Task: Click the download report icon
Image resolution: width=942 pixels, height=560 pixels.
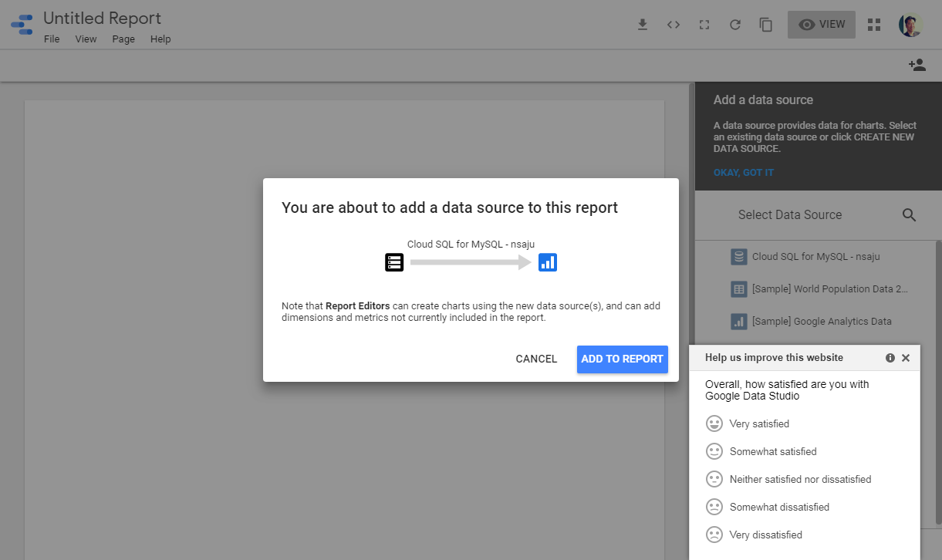Action: click(x=642, y=25)
